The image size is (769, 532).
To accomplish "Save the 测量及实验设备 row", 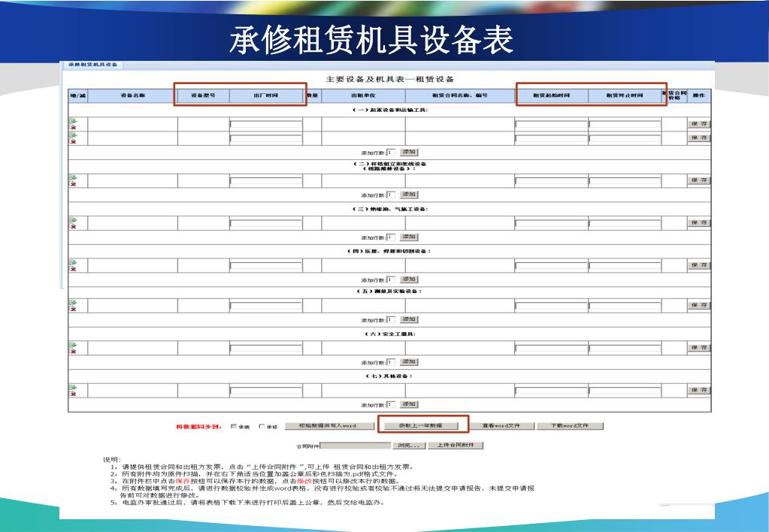I will tap(699, 305).
